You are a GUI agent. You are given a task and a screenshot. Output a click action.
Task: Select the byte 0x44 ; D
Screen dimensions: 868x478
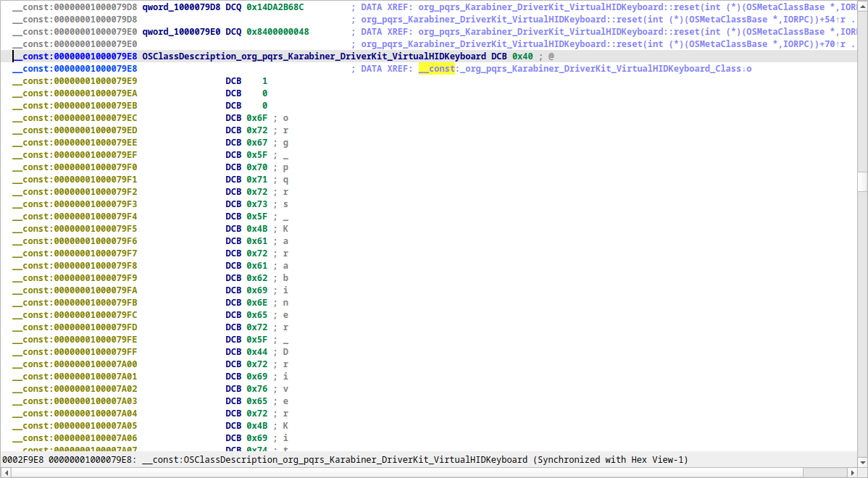(x=257, y=352)
